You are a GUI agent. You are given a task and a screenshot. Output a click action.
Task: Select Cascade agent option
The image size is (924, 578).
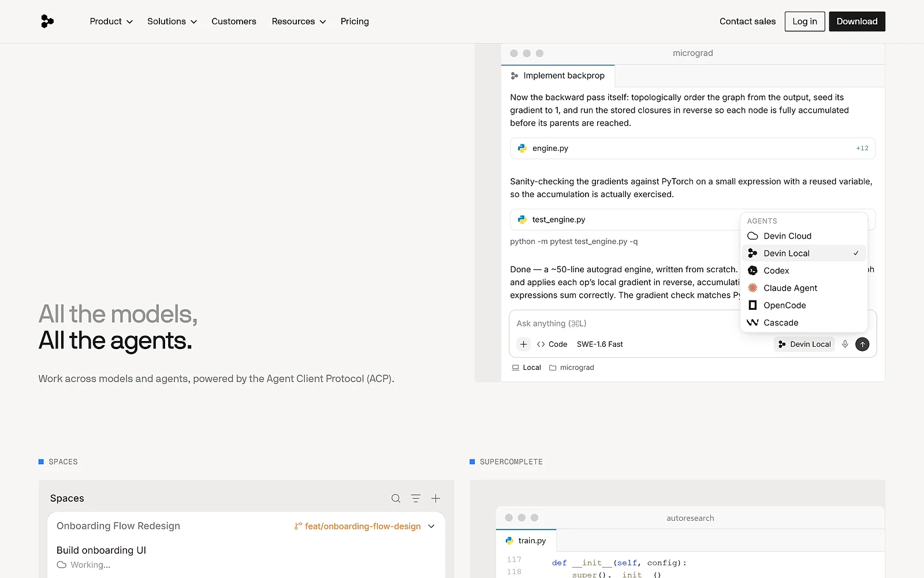point(803,323)
